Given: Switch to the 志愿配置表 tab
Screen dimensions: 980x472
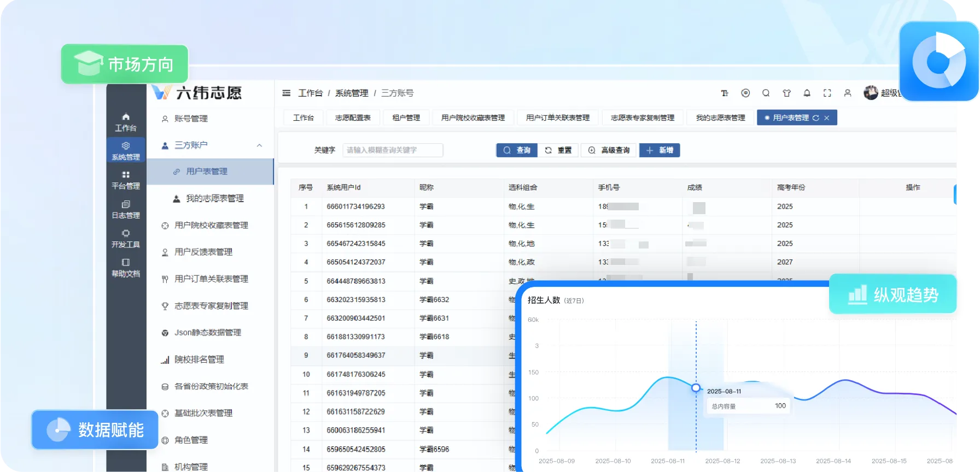Looking at the screenshot, I should pos(353,118).
